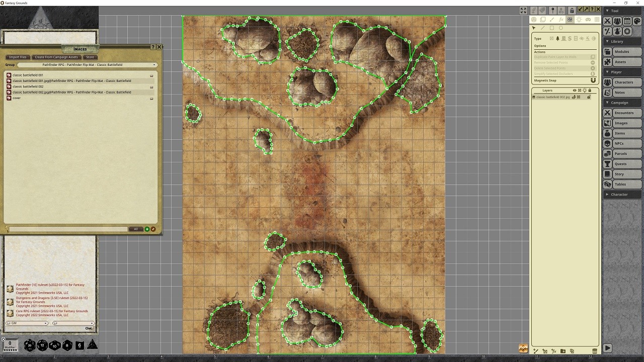Click the trash icon below the Layers panel

(595, 351)
